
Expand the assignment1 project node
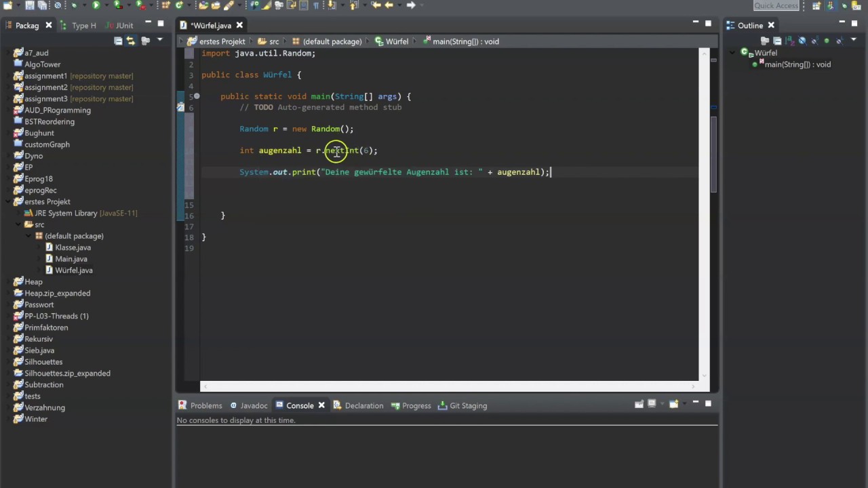tap(8, 76)
